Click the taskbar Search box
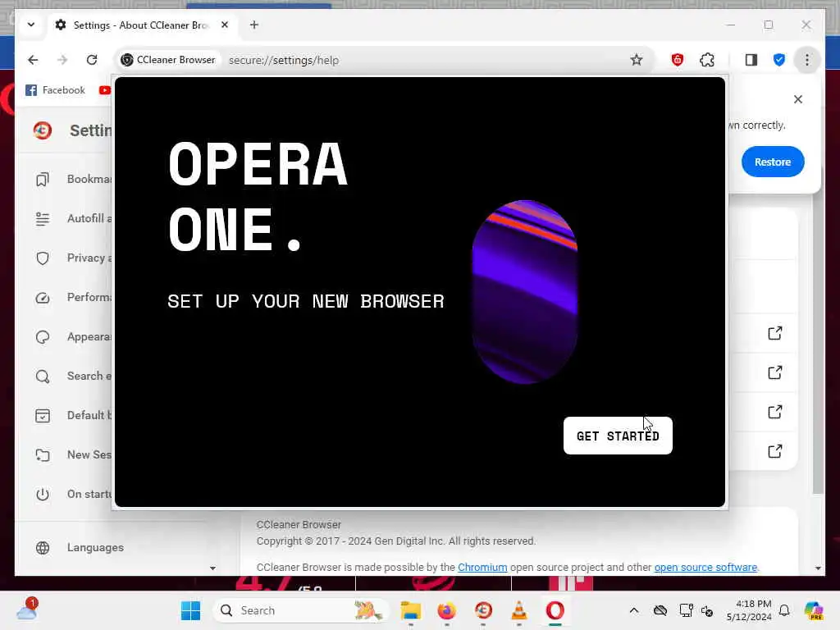 point(300,610)
